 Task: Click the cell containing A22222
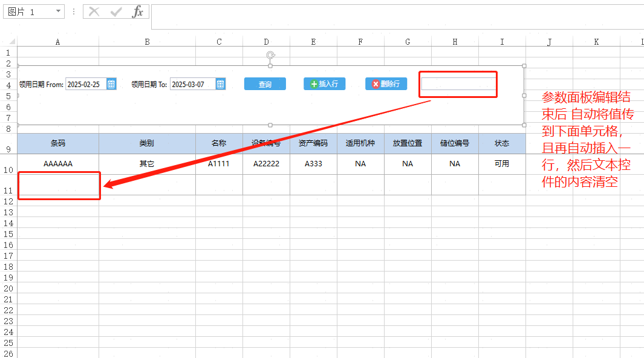coord(266,164)
